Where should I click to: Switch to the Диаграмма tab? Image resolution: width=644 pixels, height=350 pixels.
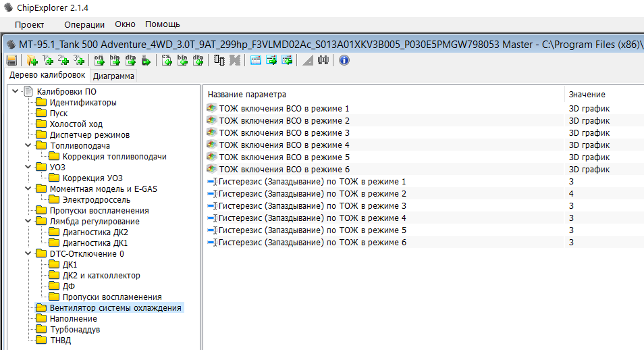pos(113,76)
